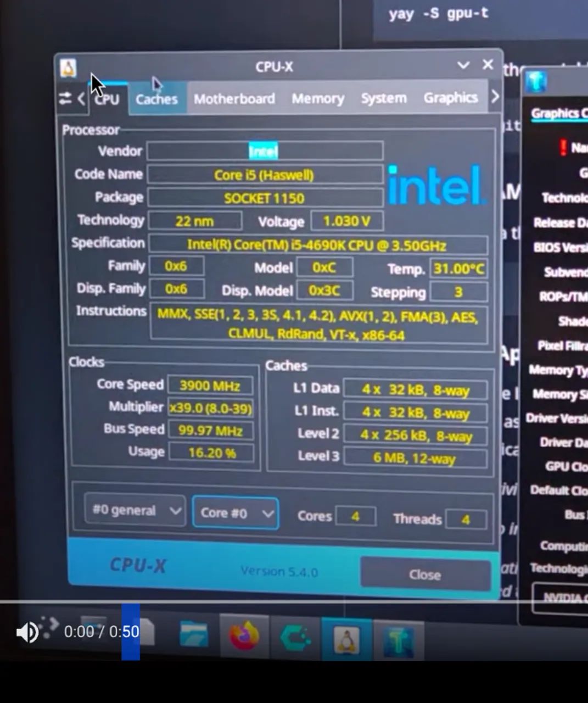The image size is (588, 703).
Task: Go to the Graphics tab in CPU-X
Action: click(450, 97)
